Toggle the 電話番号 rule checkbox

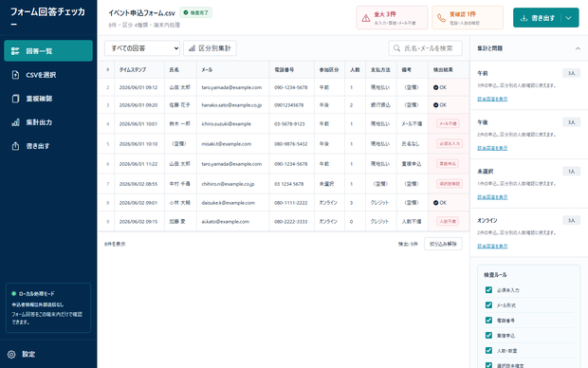click(488, 320)
